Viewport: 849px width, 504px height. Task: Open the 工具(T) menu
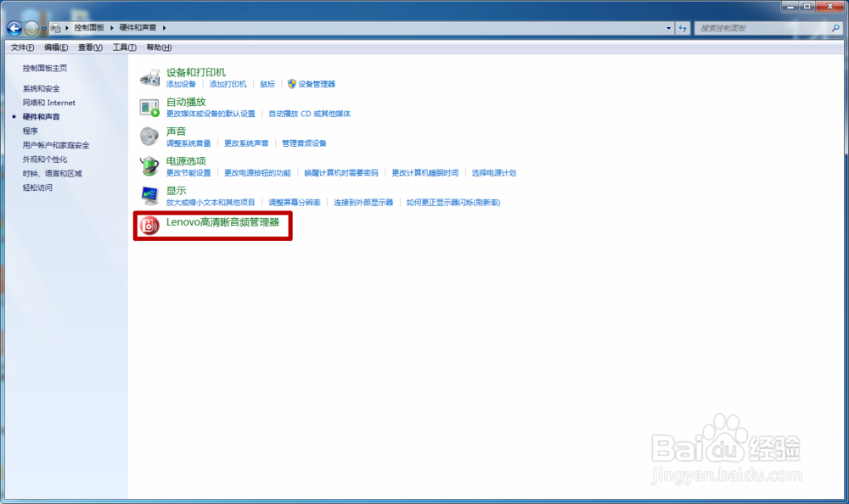pos(125,48)
